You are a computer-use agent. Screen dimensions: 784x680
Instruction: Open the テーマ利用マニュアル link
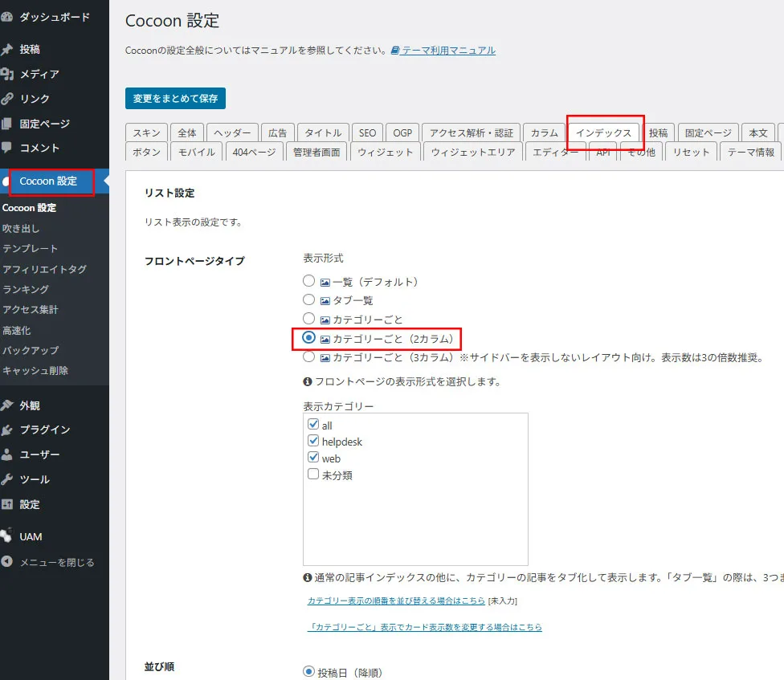(447, 51)
